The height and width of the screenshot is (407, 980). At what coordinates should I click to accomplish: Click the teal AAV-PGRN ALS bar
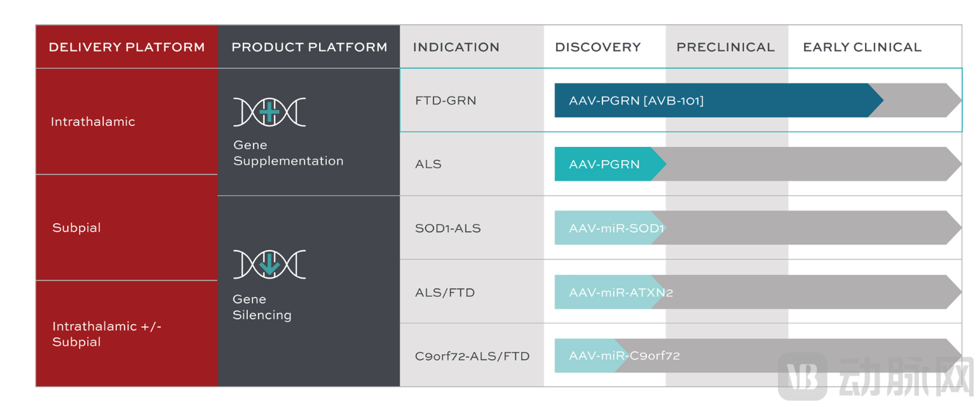pos(604,164)
